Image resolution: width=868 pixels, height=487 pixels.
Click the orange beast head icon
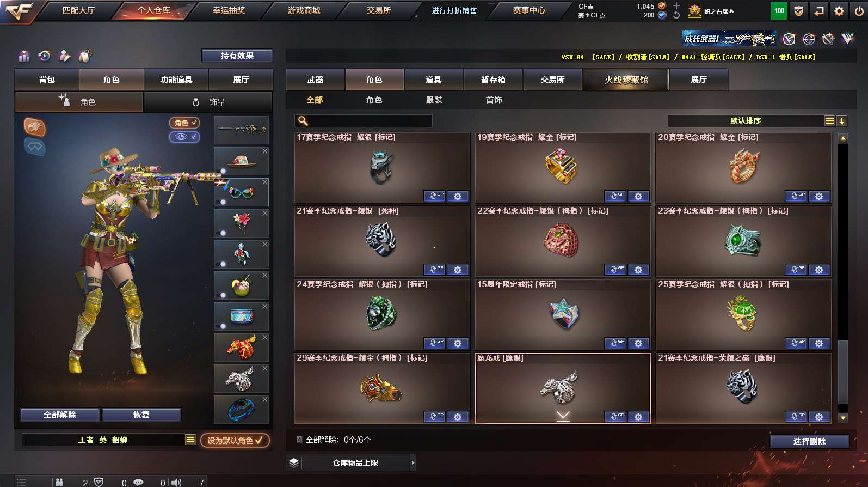[34, 127]
